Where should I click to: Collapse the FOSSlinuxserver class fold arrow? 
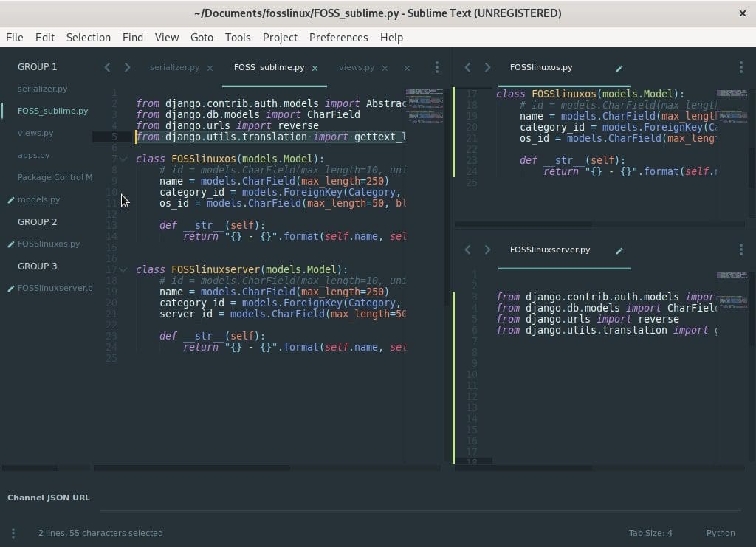[x=123, y=269]
